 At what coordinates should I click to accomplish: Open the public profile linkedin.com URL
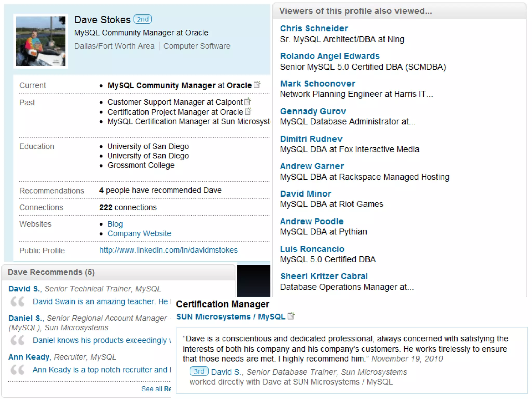click(x=168, y=250)
